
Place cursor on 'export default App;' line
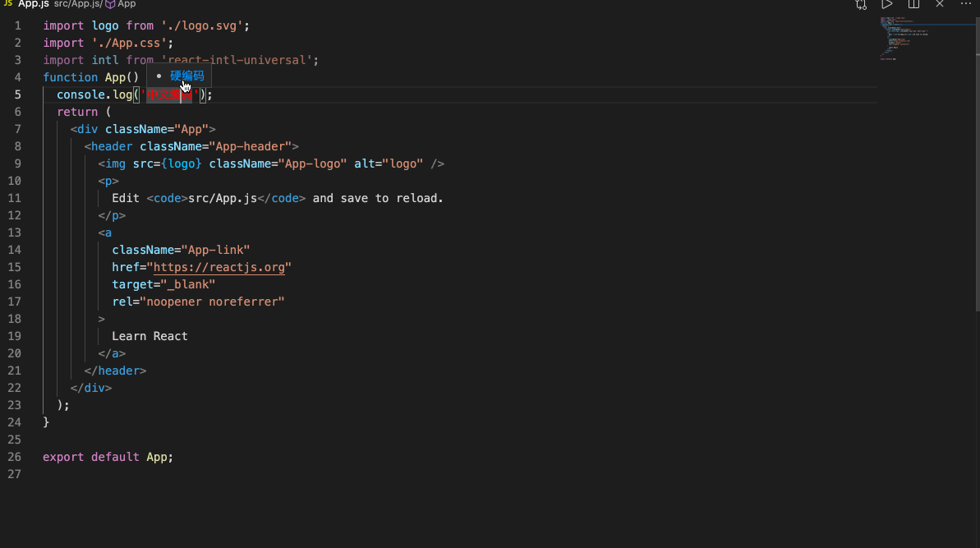(108, 457)
